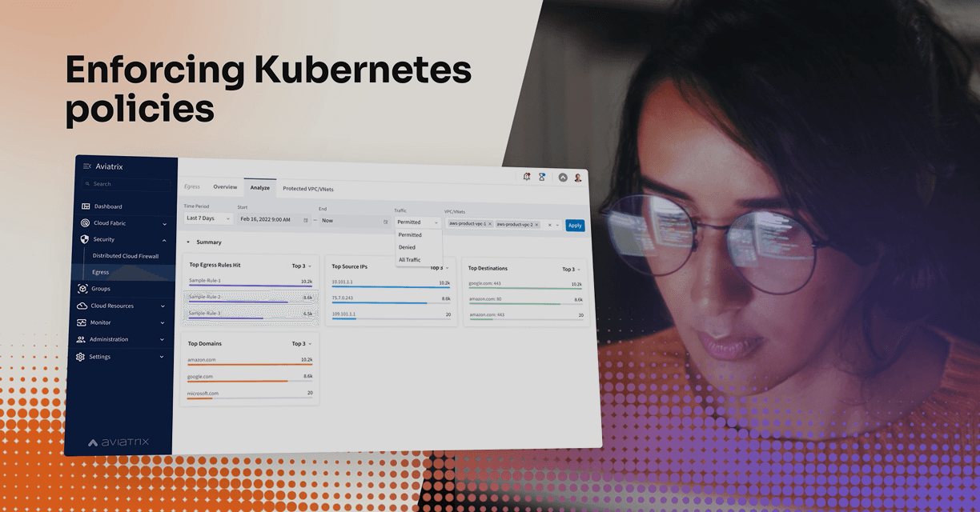Image resolution: width=980 pixels, height=512 pixels.
Task: Open the Protected VPC/VNets tab
Action: tap(308, 189)
